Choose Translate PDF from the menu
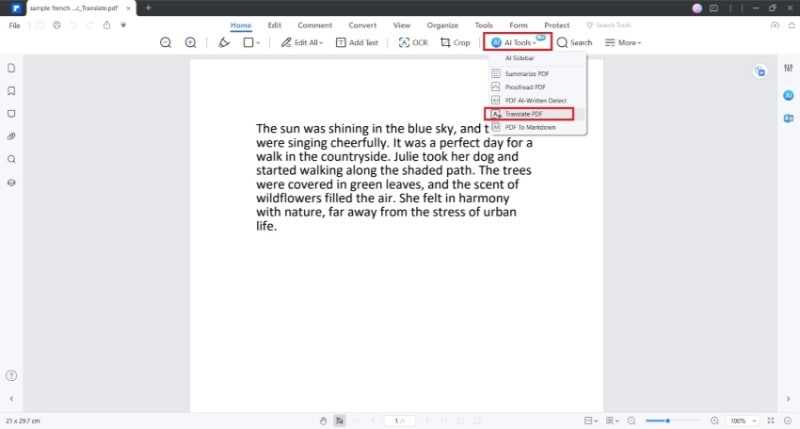 (529, 114)
